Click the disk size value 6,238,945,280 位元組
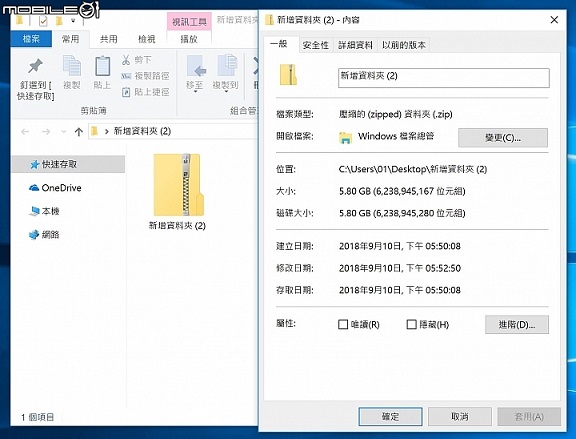 click(419, 213)
